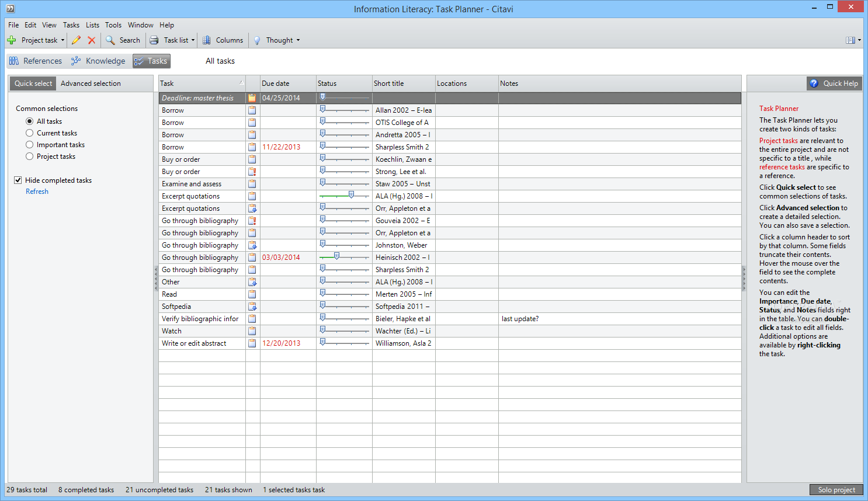The image size is (868, 501).
Task: Click the pencil edit icon
Action: point(76,40)
